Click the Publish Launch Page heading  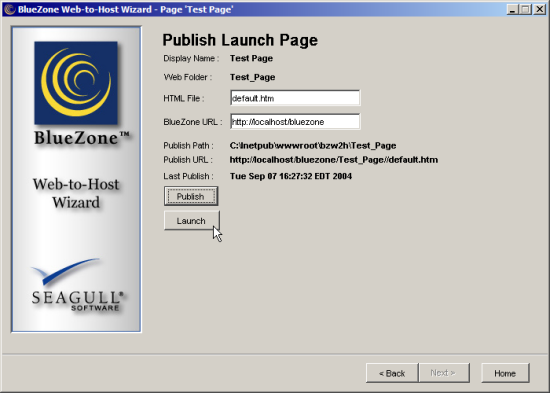(240, 40)
